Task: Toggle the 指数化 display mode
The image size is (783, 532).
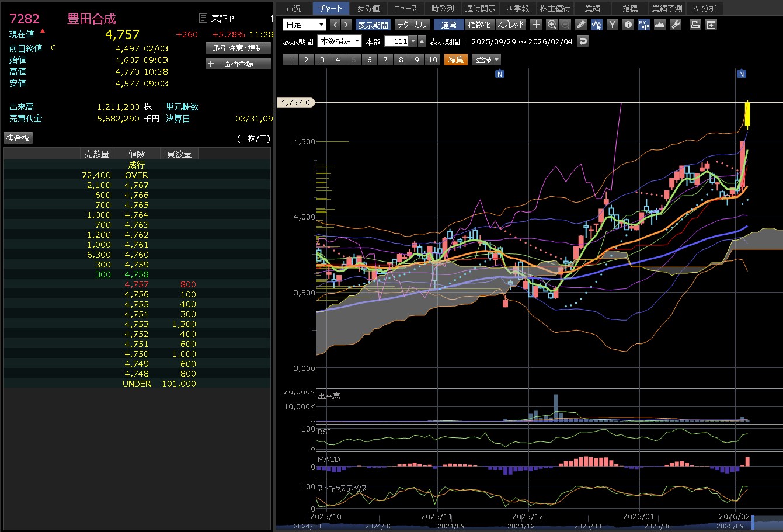Action: click(x=479, y=25)
